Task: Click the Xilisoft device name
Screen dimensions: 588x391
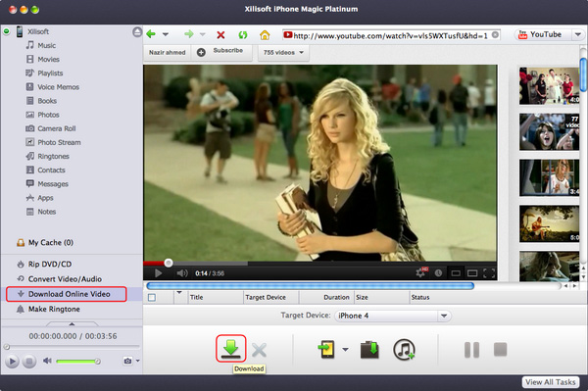Action: point(38,31)
